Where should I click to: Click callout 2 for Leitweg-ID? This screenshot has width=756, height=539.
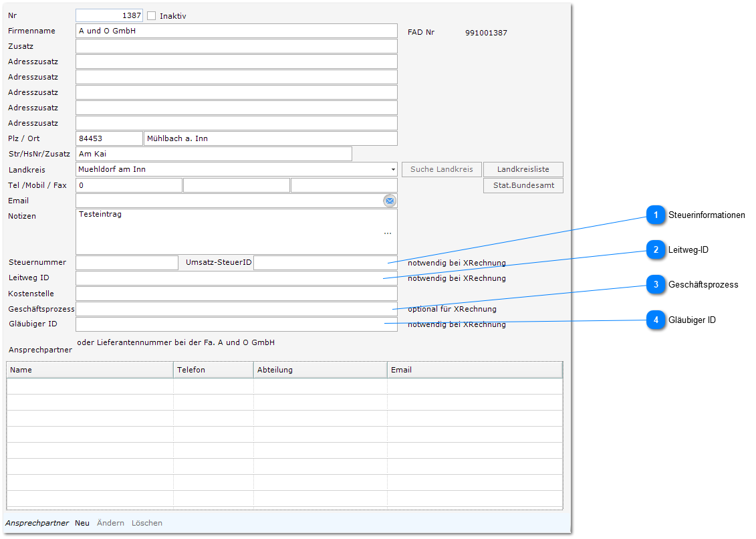[x=656, y=251]
